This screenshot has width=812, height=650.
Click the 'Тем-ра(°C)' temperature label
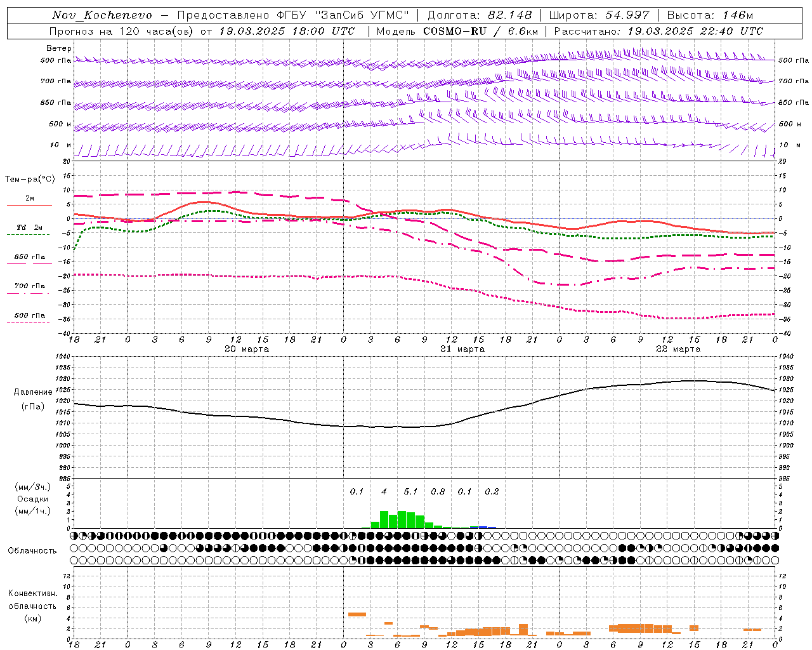(30, 180)
